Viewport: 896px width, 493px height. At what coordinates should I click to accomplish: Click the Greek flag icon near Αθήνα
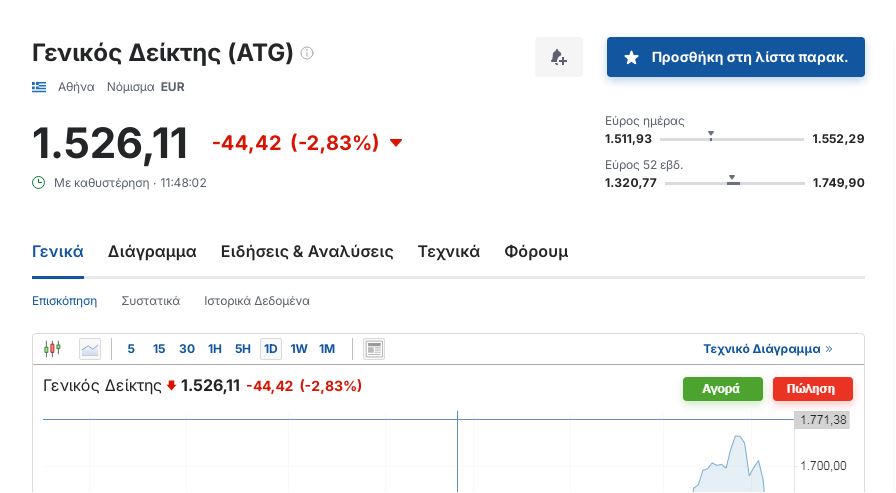[x=39, y=87]
